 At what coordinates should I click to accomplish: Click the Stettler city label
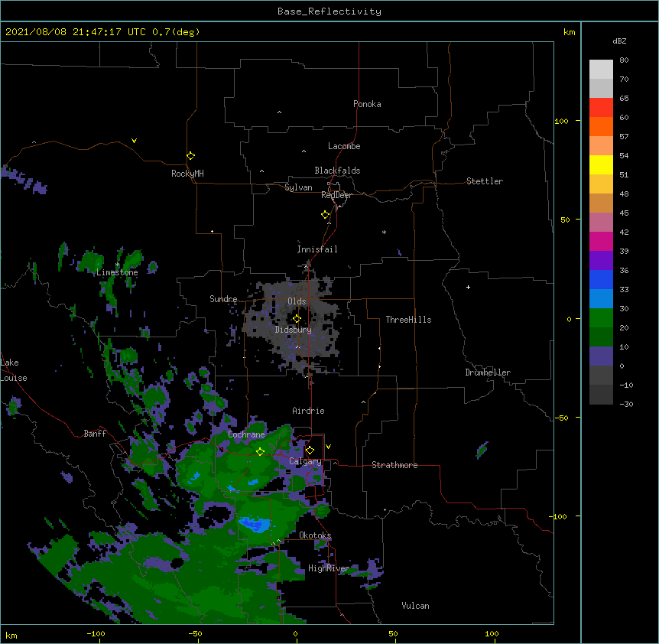pyautogui.click(x=485, y=181)
